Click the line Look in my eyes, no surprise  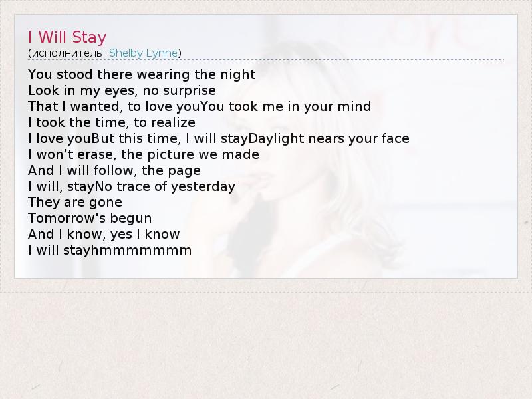[122, 90]
